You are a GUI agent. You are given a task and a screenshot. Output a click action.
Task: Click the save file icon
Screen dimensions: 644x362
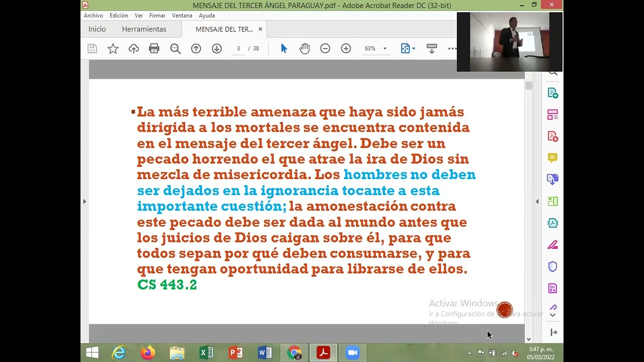click(92, 49)
